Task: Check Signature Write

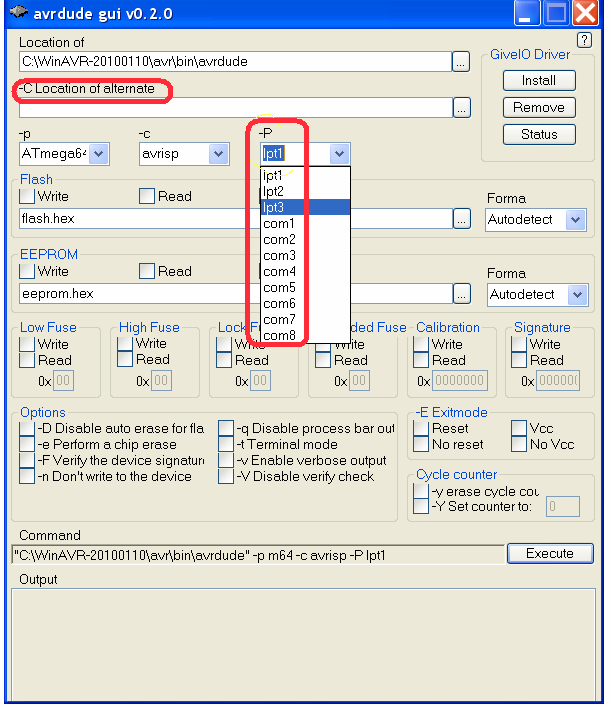Action: [519, 344]
